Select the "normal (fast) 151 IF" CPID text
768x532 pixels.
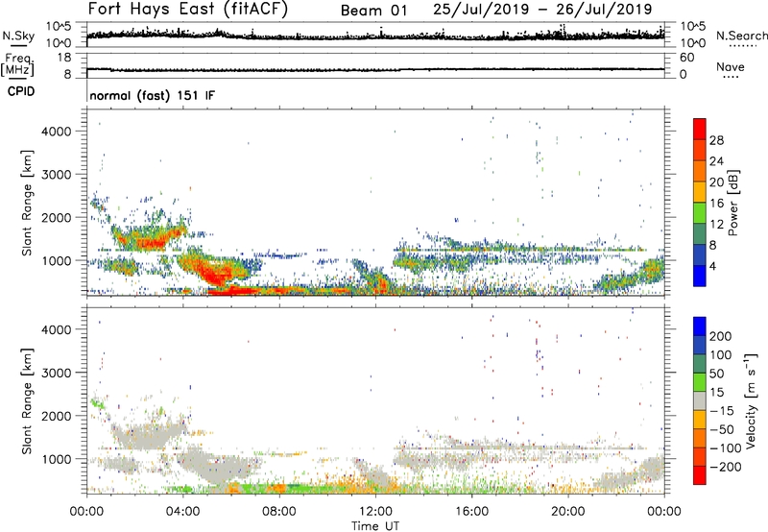click(152, 95)
